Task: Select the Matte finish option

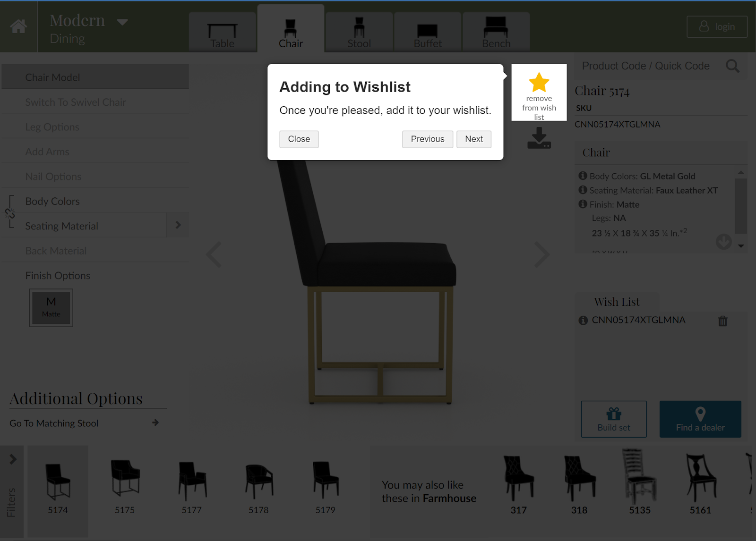Action: [x=51, y=307]
